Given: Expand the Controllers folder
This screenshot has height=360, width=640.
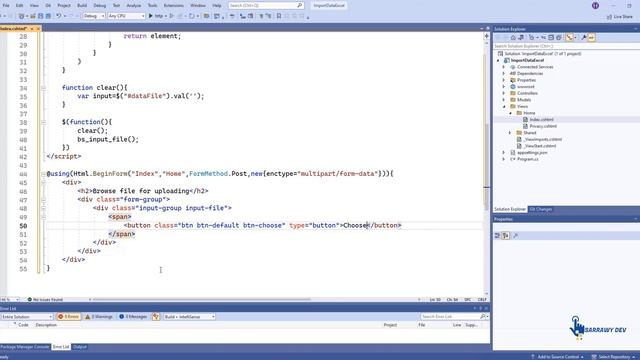Looking at the screenshot, I should click(504, 93).
